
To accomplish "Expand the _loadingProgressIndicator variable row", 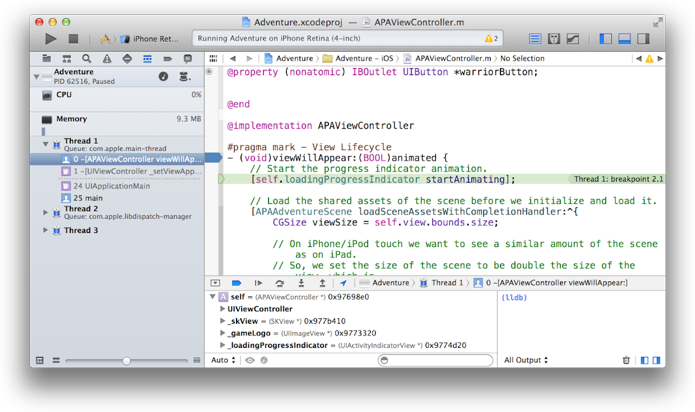I will [223, 345].
